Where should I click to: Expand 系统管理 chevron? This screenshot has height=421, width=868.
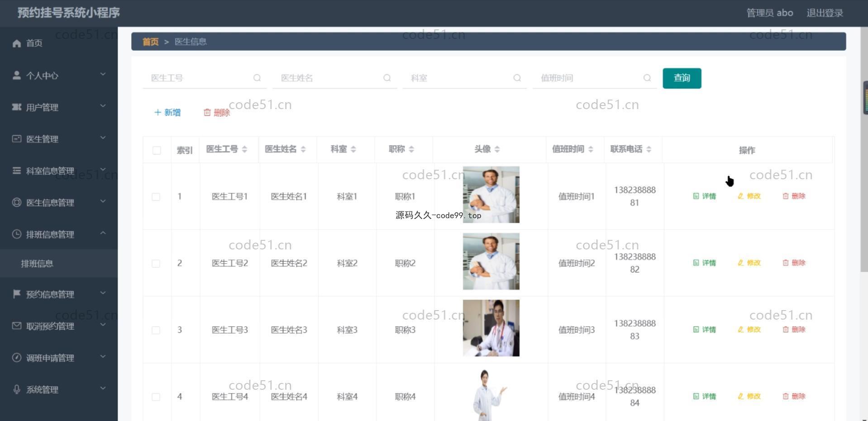tap(103, 388)
